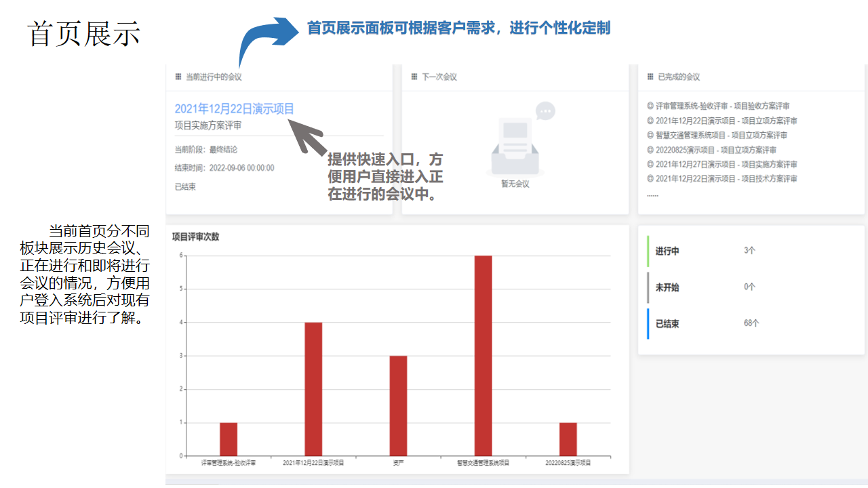Click the bar for 评审管理系统-验收评审

click(x=229, y=439)
